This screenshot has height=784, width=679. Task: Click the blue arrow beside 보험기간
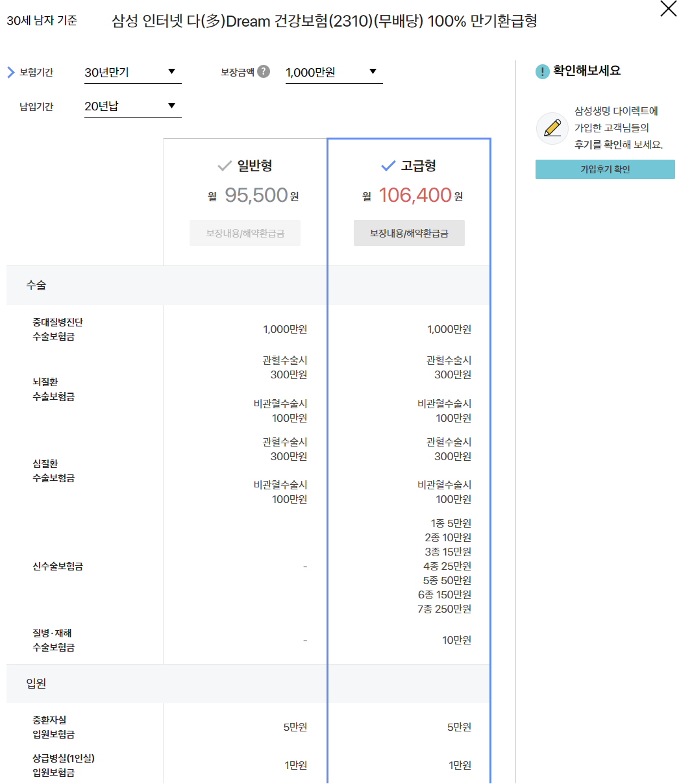10,72
